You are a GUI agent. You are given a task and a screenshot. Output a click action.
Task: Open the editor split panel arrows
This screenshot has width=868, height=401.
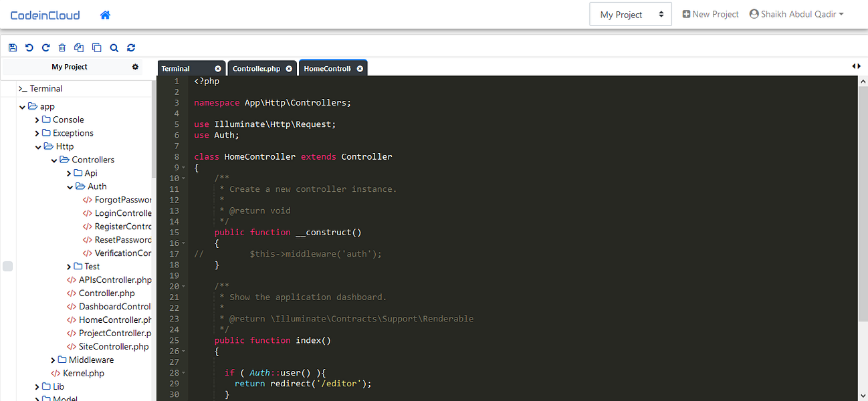coord(857,65)
